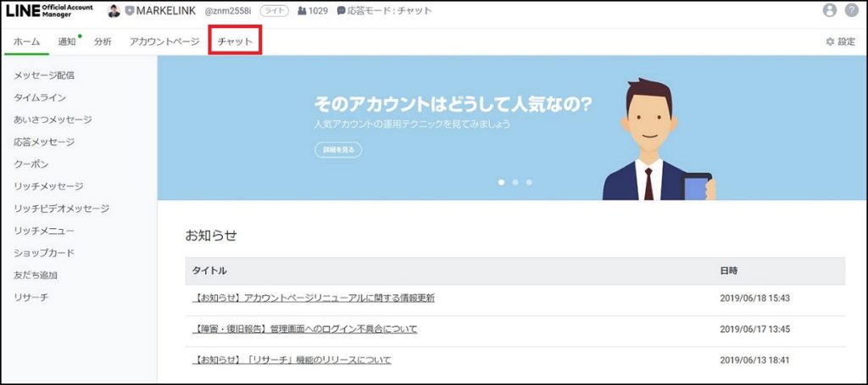The width and height of the screenshot is (868, 385).
Task: Click the response mode chat bubble icon
Action: coord(341,11)
